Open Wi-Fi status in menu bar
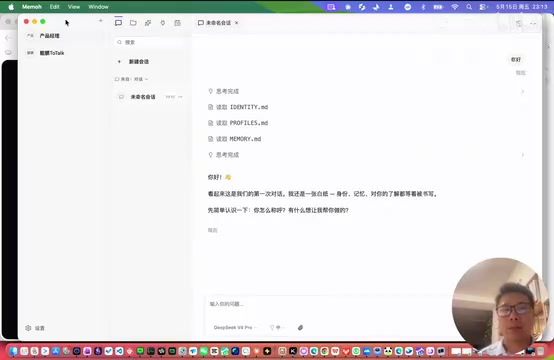Viewport: 554px width, 360px height. point(455,7)
